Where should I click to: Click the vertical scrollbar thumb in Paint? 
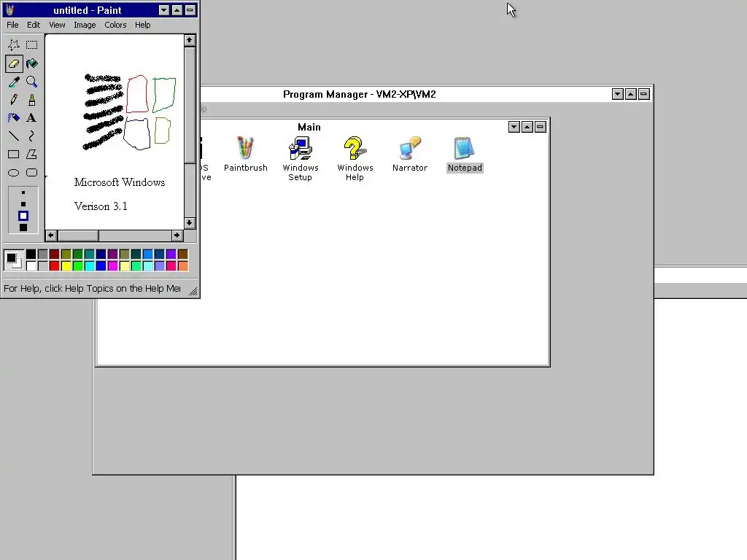click(190, 105)
